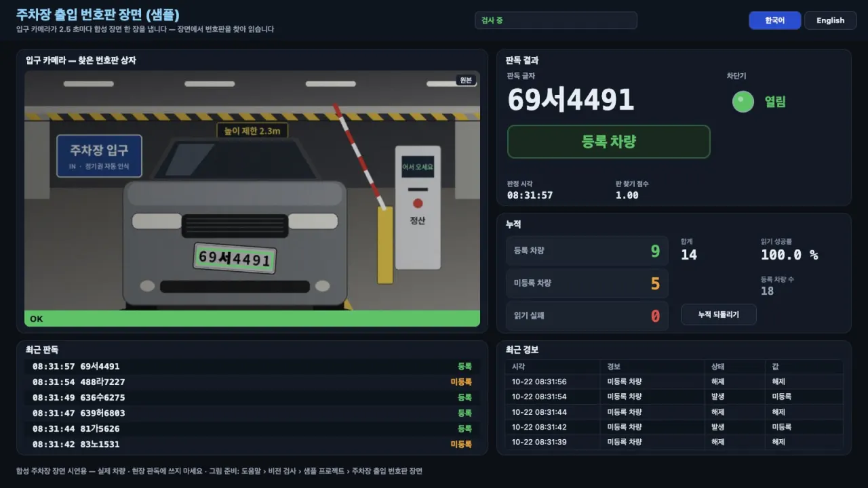Select the recent read row 488라7227
This screenshot has height=488, width=868.
(x=252, y=382)
